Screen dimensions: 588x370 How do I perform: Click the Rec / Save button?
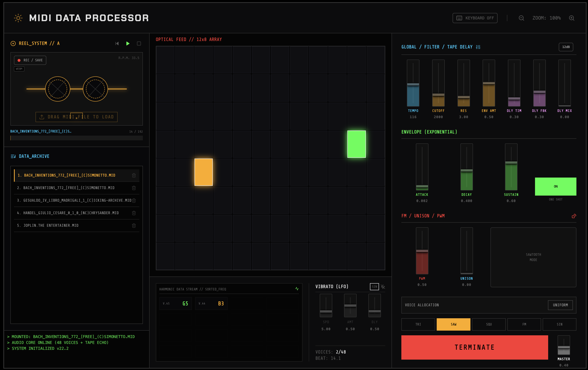[x=30, y=60]
